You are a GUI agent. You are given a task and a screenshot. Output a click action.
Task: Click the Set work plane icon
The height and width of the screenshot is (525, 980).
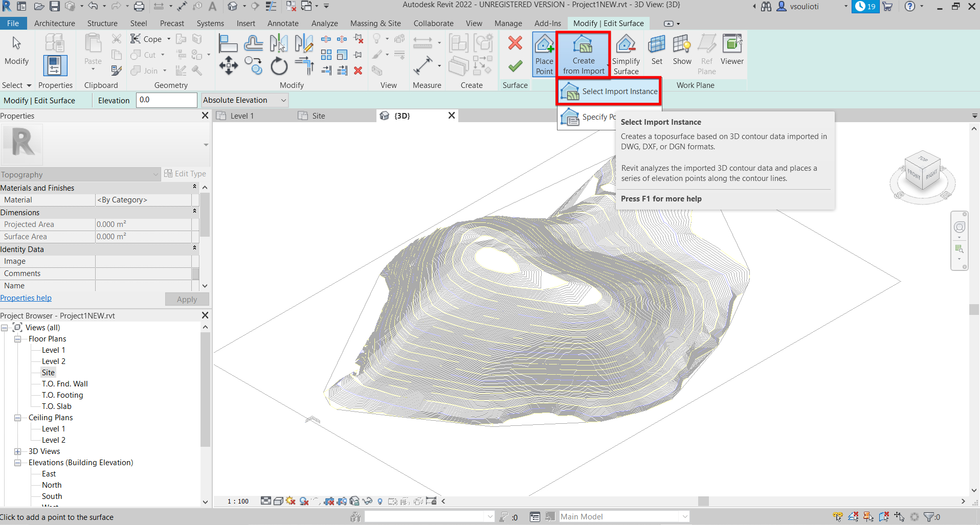click(x=657, y=50)
